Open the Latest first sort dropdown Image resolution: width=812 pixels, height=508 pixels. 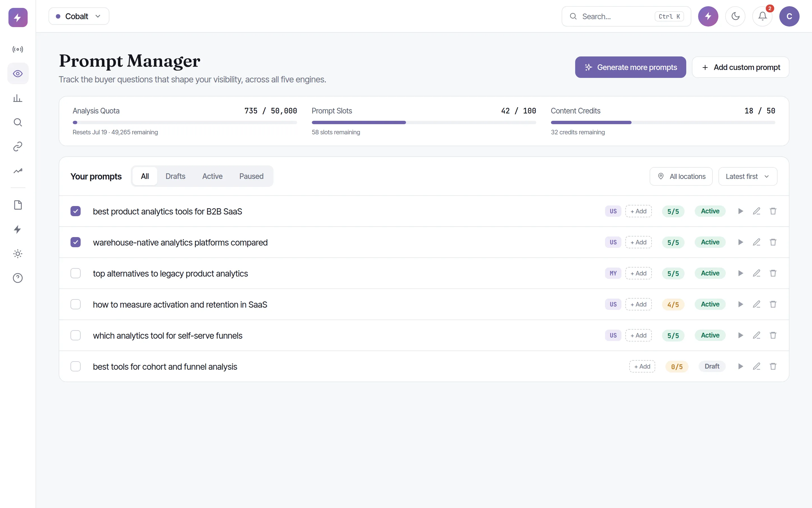[x=748, y=176]
